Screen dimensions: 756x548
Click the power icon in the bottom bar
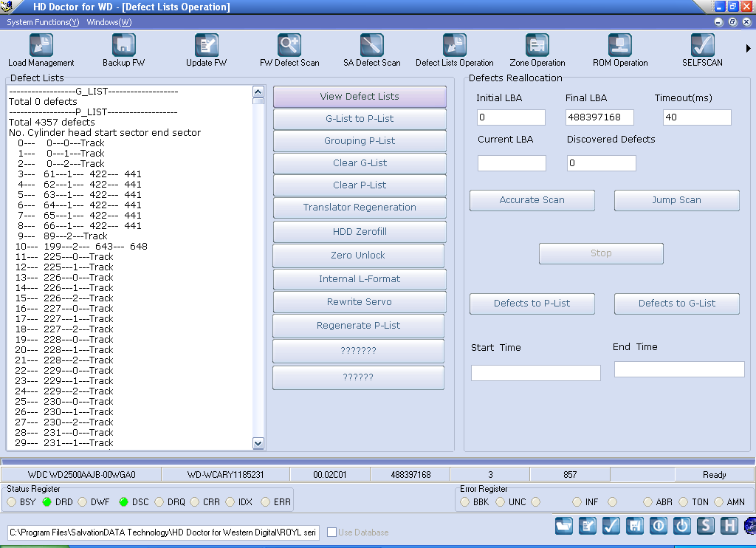click(681, 525)
